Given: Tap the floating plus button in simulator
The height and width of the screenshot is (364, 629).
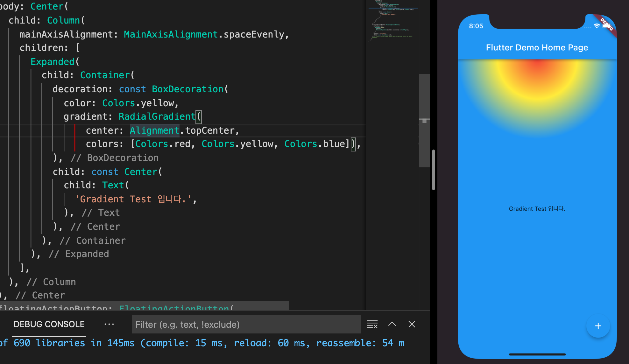Looking at the screenshot, I should pyautogui.click(x=598, y=326).
